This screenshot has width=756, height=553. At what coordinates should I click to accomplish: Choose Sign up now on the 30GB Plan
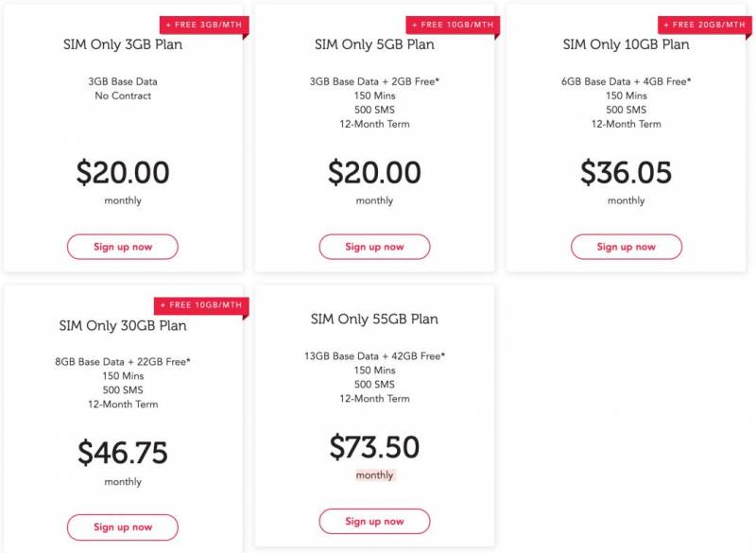(x=123, y=527)
